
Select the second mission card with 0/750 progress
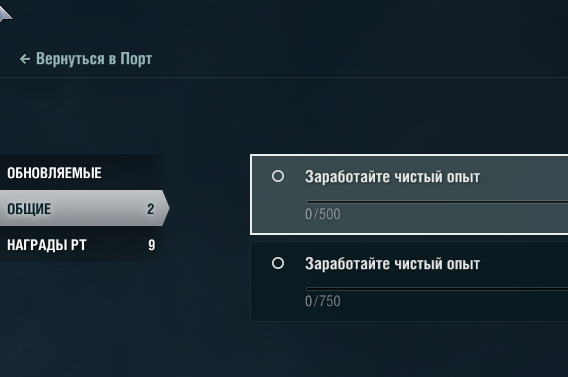pyautogui.click(x=409, y=281)
